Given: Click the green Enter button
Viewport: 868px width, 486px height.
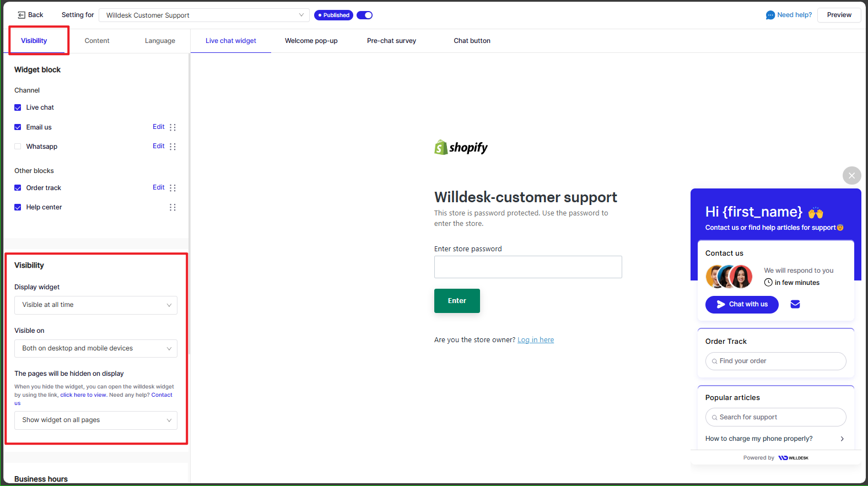Looking at the screenshot, I should [457, 301].
